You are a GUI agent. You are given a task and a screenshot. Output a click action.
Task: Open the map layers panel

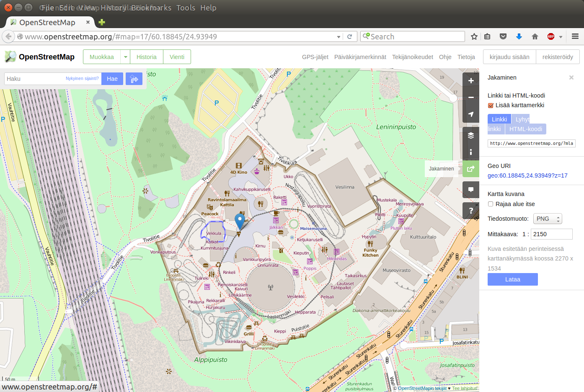470,135
